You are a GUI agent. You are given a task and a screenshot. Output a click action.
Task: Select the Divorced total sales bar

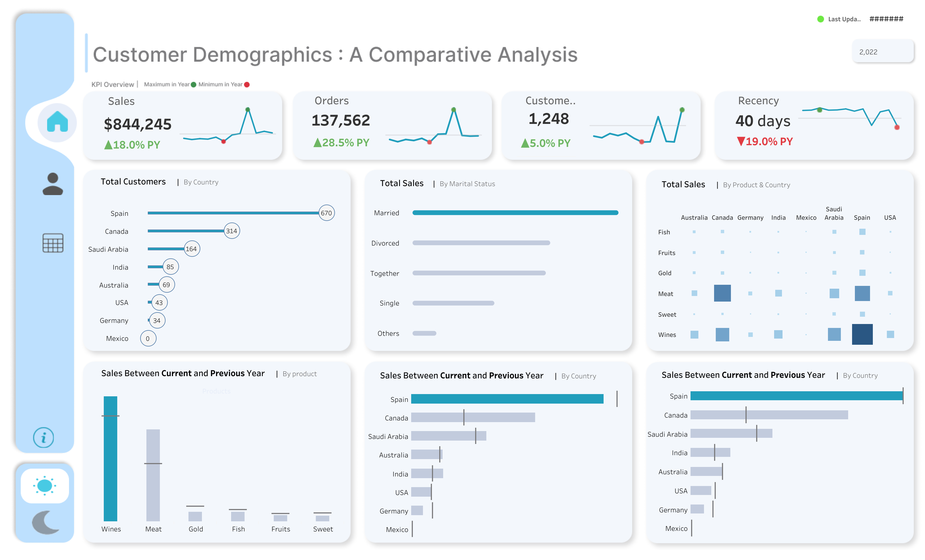tap(481, 243)
